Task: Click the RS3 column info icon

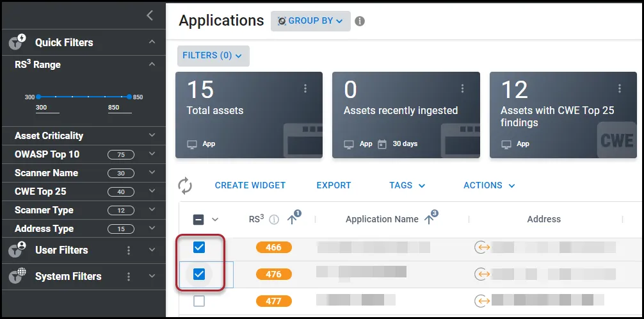Action: [x=274, y=220]
